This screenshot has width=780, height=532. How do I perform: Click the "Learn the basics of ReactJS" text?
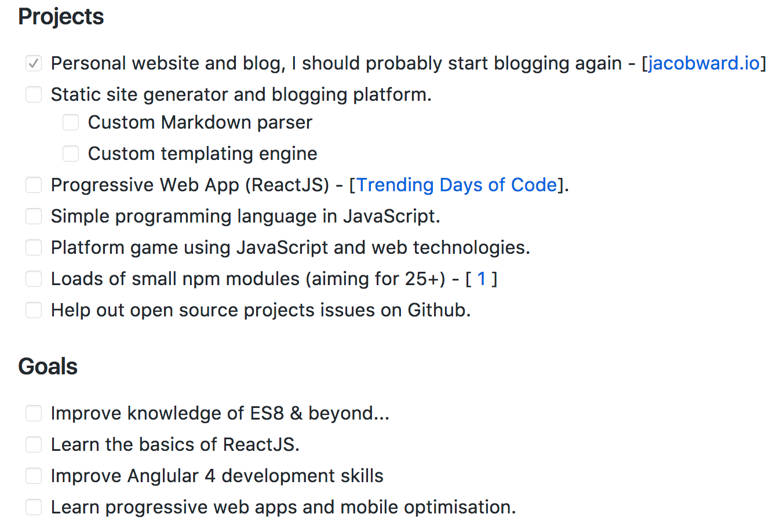pyautogui.click(x=175, y=444)
